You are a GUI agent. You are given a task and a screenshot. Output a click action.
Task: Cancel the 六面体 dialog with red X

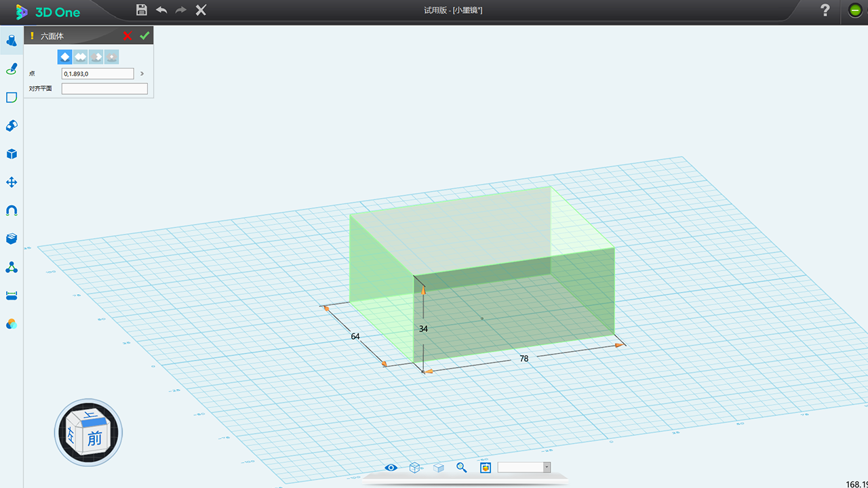click(x=127, y=36)
